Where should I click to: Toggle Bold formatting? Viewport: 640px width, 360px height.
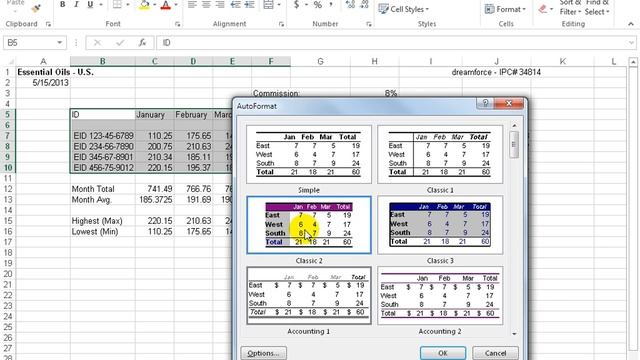click(x=62, y=4)
